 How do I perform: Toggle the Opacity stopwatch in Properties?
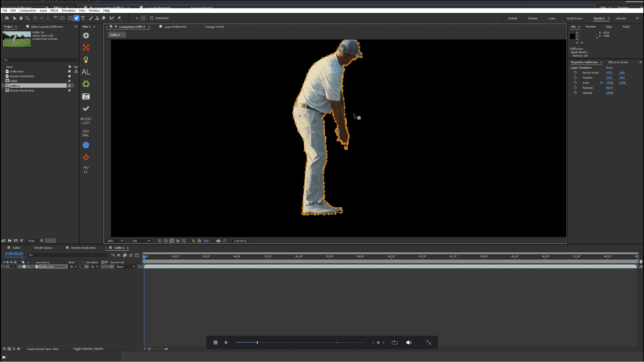pyautogui.click(x=575, y=92)
